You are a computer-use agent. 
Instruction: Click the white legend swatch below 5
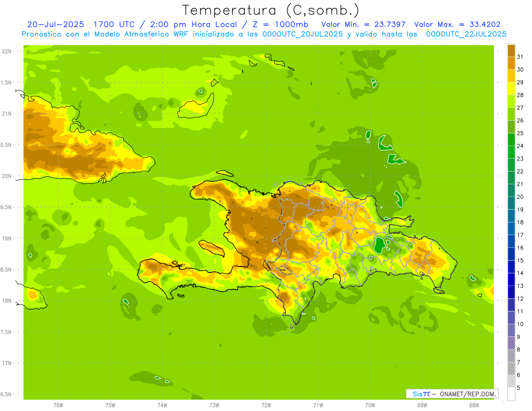pyautogui.click(x=511, y=394)
